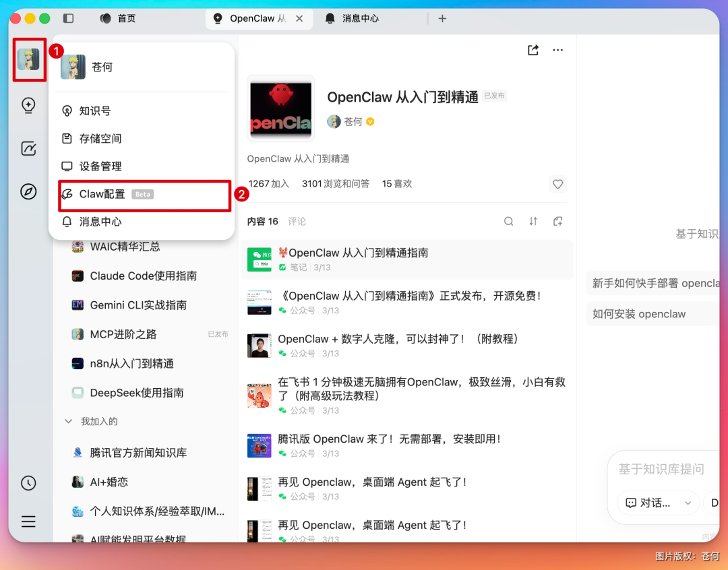
Task: Click the search icon above the content list
Action: [508, 220]
